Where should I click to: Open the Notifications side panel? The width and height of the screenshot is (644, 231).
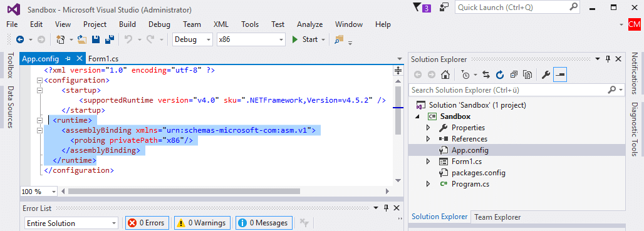coord(635,73)
